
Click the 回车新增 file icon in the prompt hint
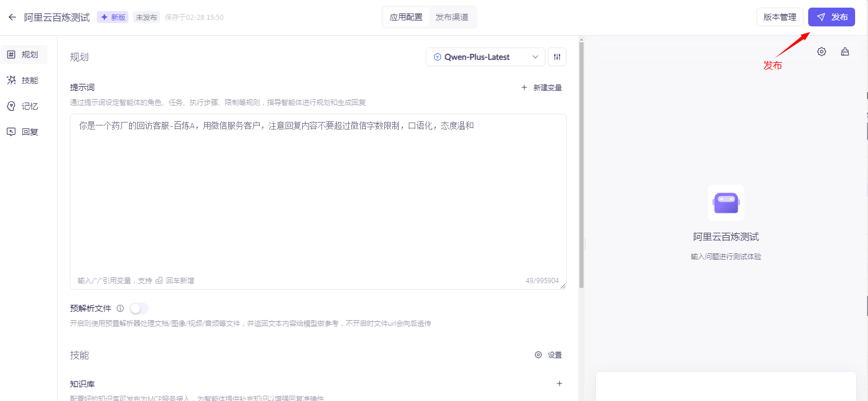(159, 281)
